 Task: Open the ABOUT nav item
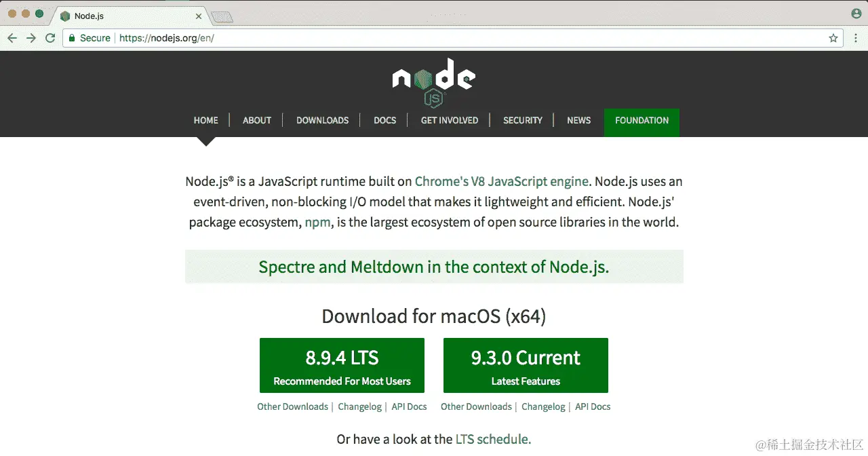(257, 120)
